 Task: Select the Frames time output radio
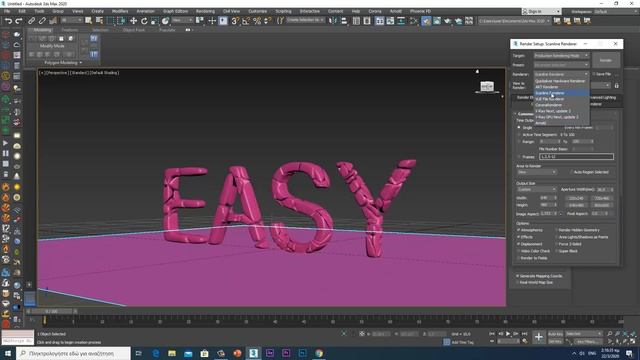pyautogui.click(x=519, y=156)
